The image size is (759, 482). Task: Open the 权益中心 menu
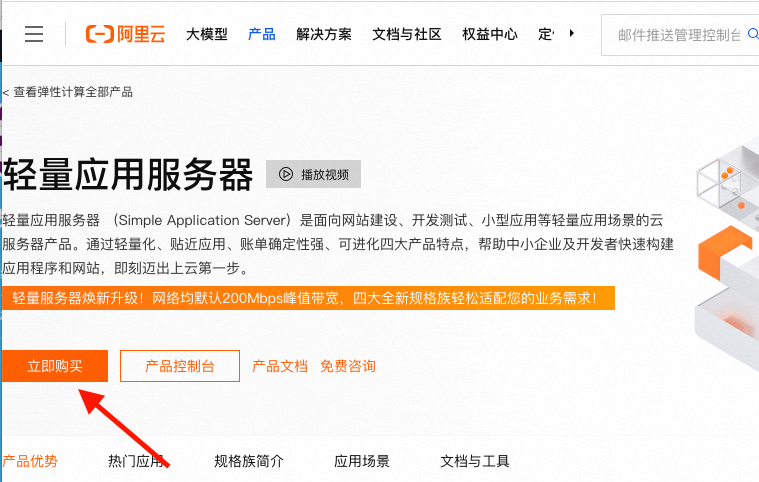[490, 34]
